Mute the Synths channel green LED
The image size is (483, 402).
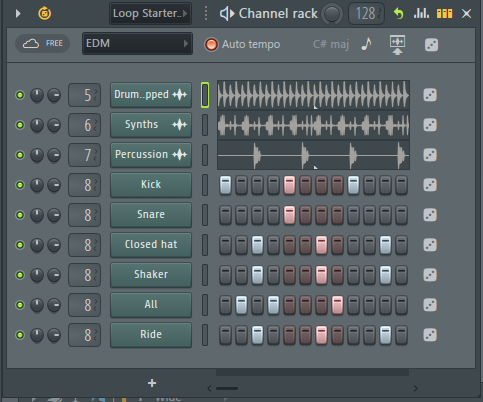pos(20,125)
